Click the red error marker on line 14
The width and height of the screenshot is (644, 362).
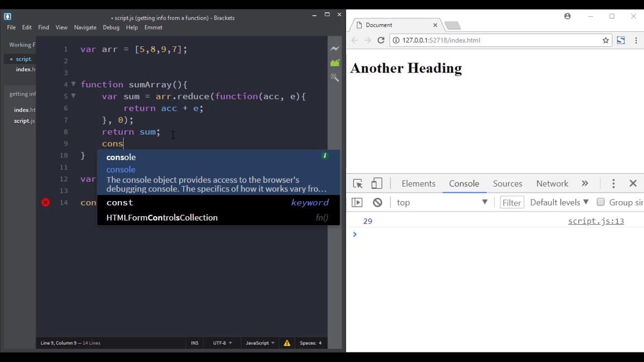(46, 202)
